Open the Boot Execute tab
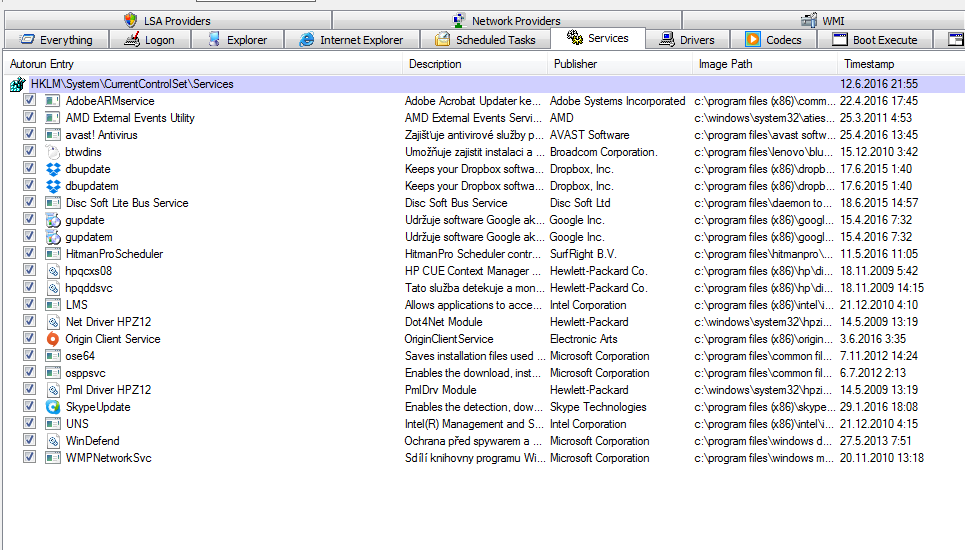Screen dimensions: 965x550 [875, 40]
